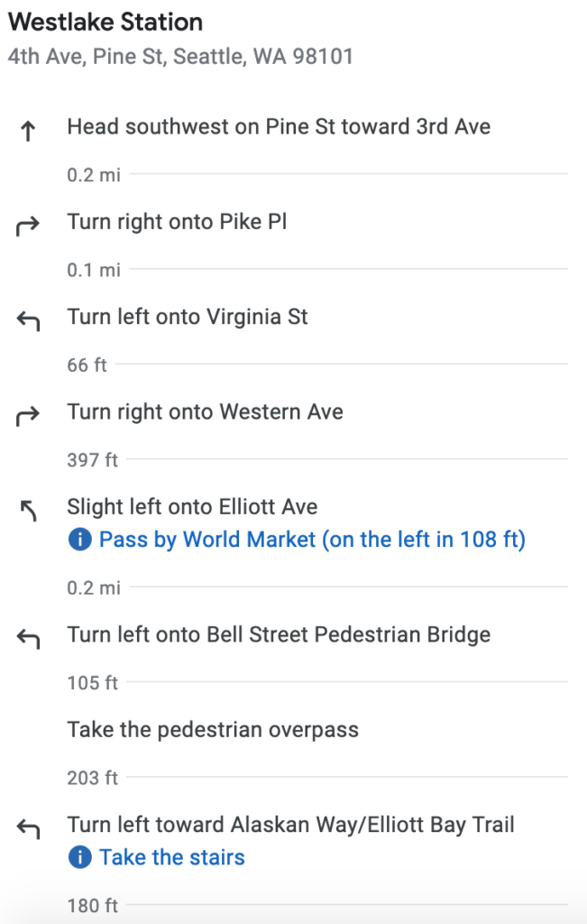
Task: Click the left-turn arrow beside Alaskan Way step
Action: (28, 828)
